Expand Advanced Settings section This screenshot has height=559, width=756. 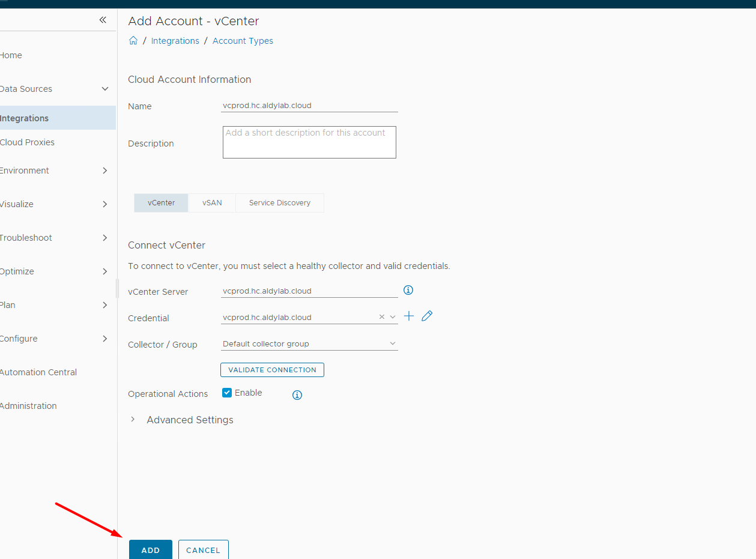point(133,420)
